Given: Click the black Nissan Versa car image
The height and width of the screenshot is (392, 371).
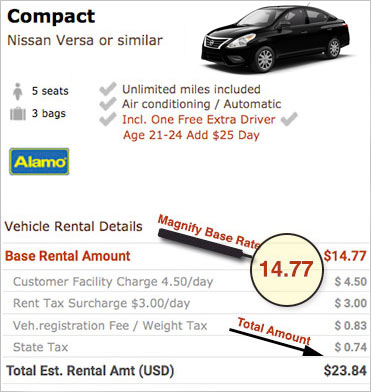Looking at the screenshot, I should coord(275,38).
